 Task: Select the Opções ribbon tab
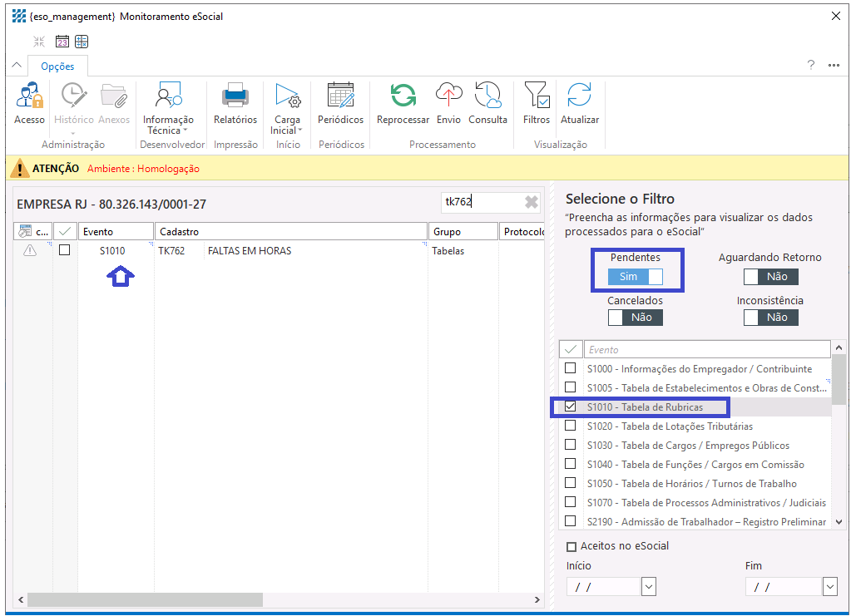tap(57, 67)
